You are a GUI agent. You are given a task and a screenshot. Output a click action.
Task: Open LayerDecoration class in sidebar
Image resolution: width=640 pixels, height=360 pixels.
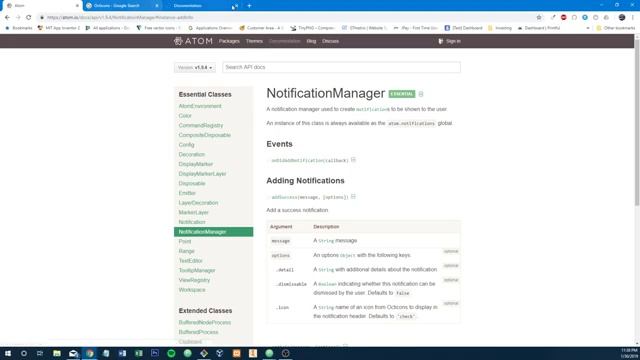click(198, 203)
